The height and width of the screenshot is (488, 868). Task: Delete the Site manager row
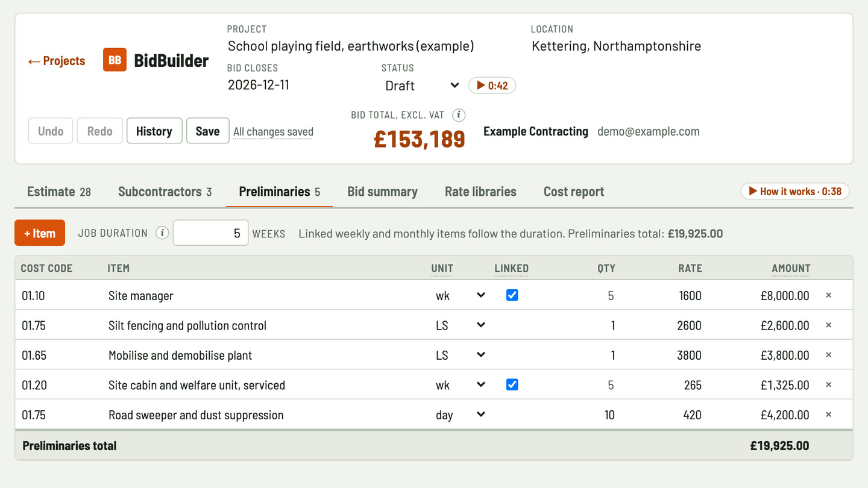click(828, 295)
